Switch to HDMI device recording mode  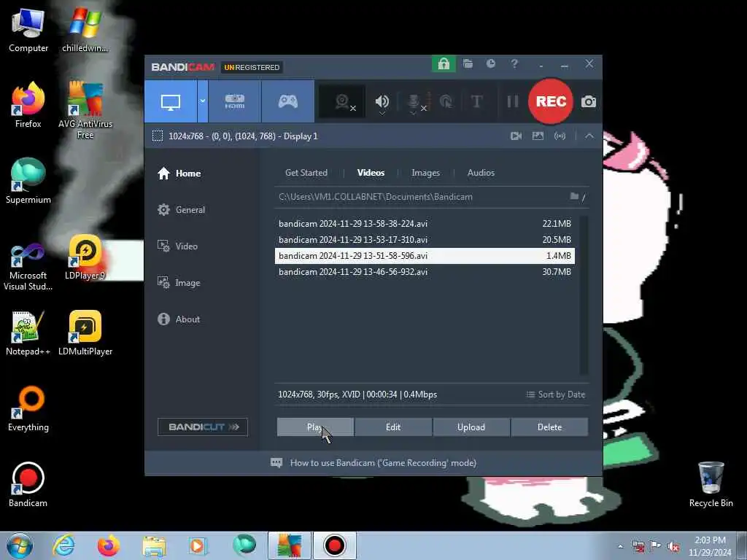point(235,101)
